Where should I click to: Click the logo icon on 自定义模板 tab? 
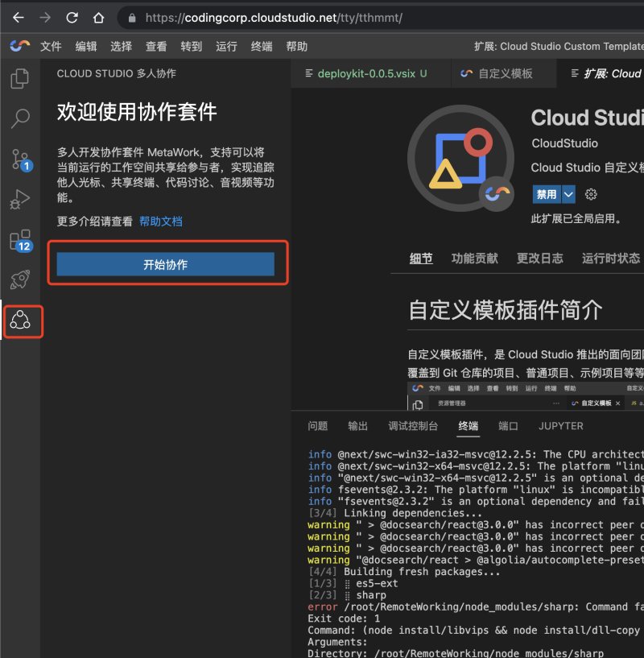point(466,73)
